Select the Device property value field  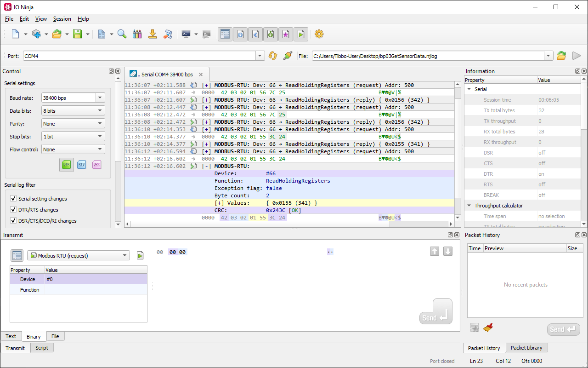tap(96, 279)
